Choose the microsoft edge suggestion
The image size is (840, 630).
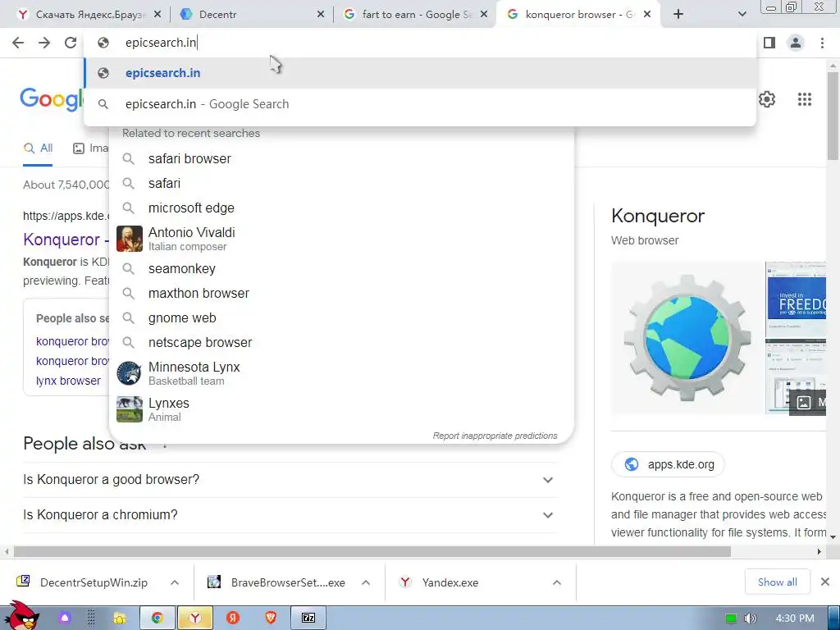coord(341,208)
